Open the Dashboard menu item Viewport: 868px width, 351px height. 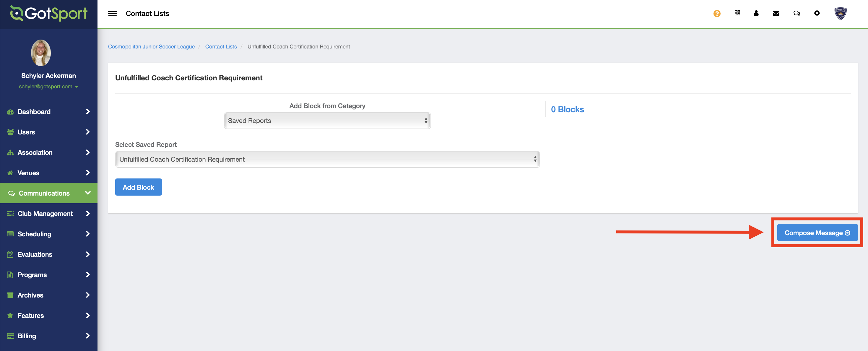(48, 112)
